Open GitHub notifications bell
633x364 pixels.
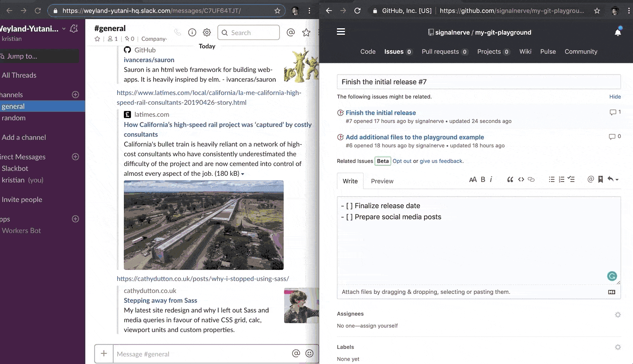pyautogui.click(x=618, y=32)
